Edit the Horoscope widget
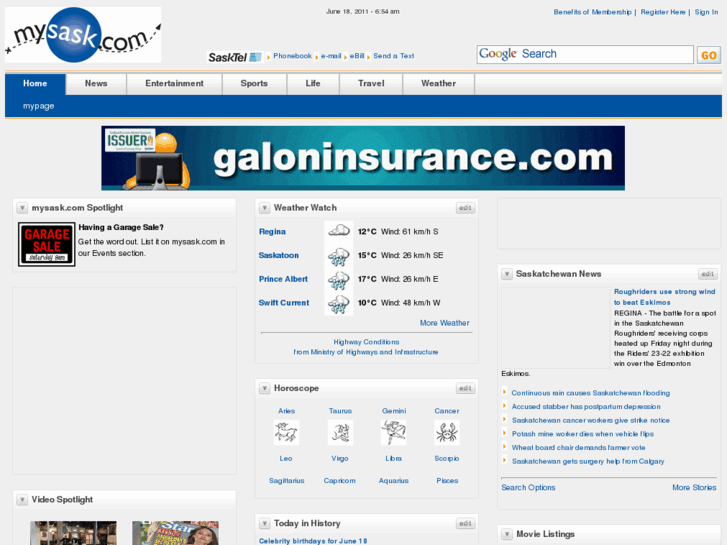727x545 pixels. [x=465, y=388]
